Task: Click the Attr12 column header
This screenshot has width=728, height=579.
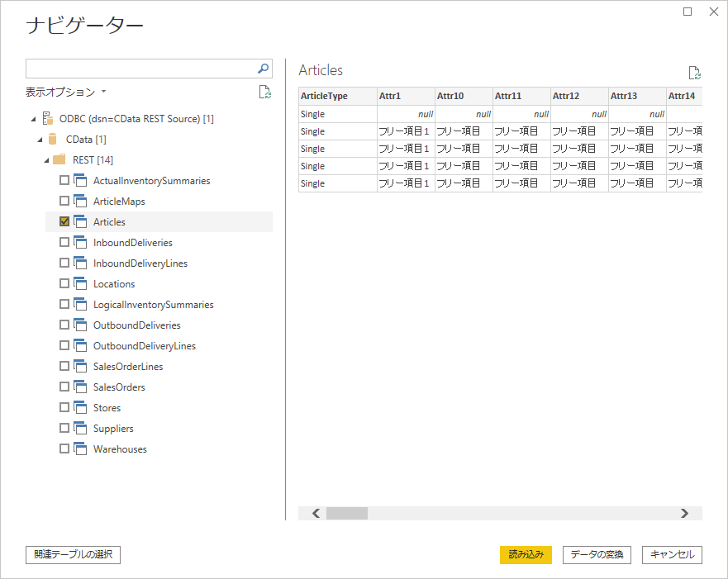Action: [x=579, y=96]
